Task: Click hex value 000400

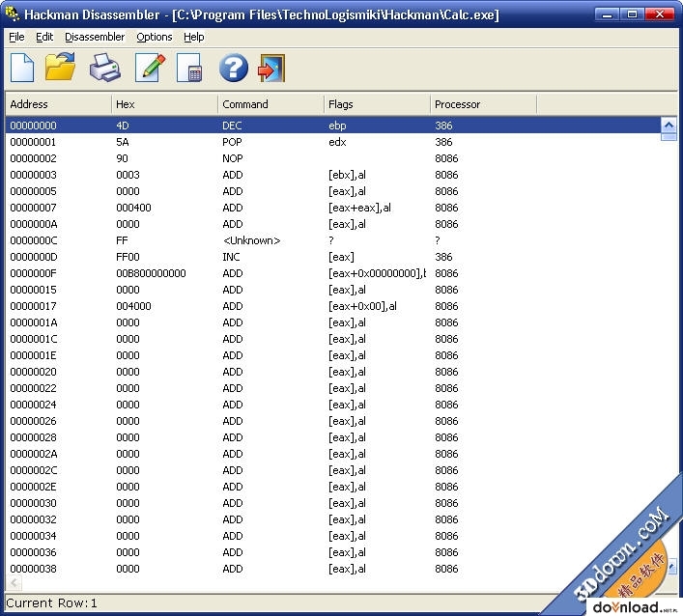Action: (133, 208)
